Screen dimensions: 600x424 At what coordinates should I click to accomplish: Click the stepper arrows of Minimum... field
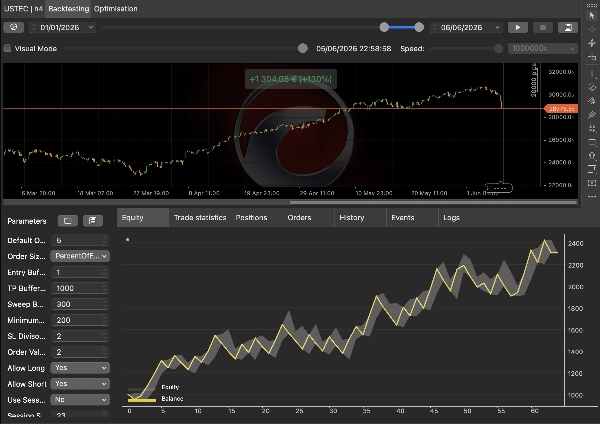click(104, 320)
